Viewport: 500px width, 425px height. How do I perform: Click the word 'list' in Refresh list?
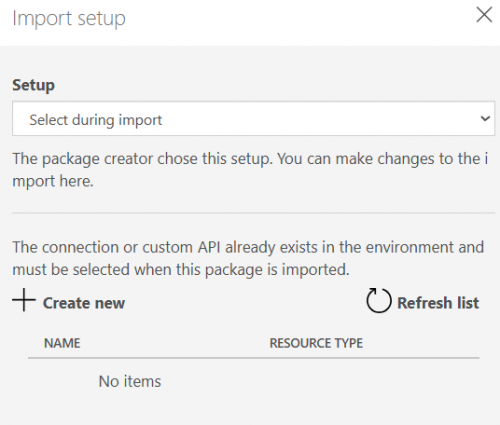pyautogui.click(x=468, y=303)
